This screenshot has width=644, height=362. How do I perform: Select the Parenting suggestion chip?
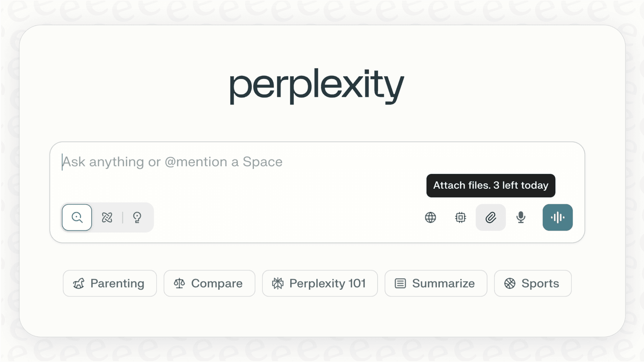(x=110, y=283)
